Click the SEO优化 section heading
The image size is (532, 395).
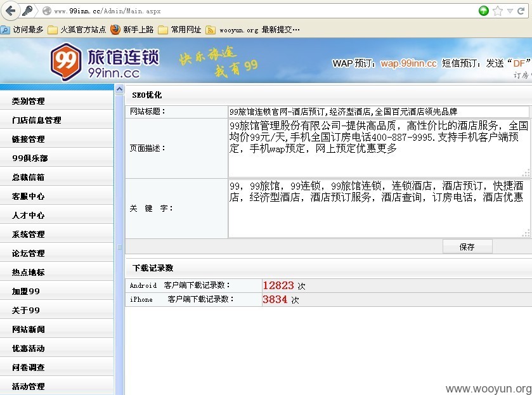coord(147,95)
